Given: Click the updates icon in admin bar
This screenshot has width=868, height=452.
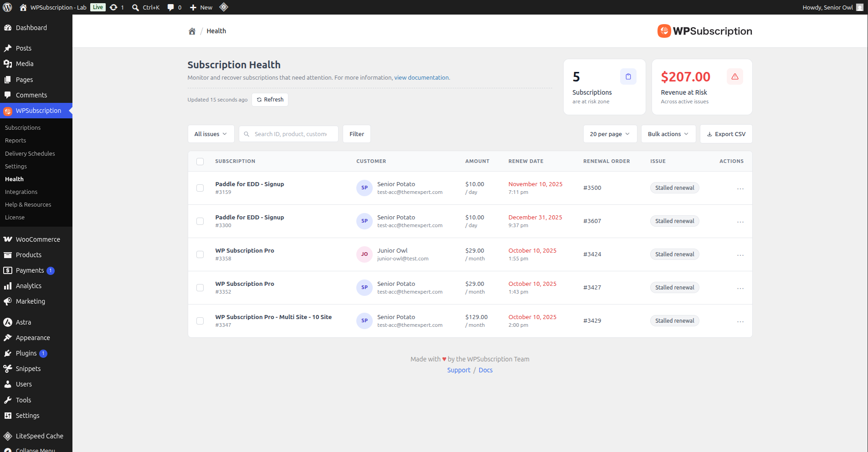Looking at the screenshot, I should [x=113, y=7].
